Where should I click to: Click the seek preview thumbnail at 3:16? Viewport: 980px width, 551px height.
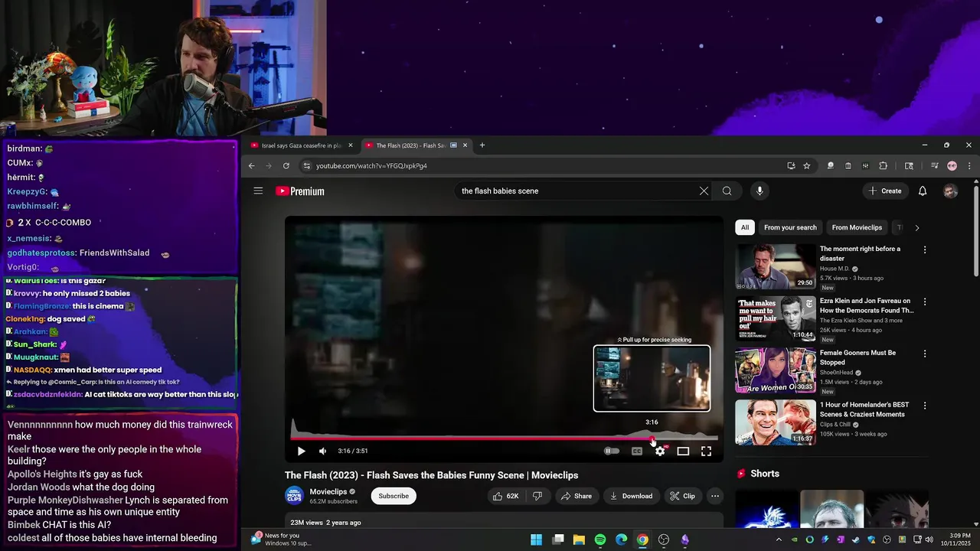click(652, 378)
